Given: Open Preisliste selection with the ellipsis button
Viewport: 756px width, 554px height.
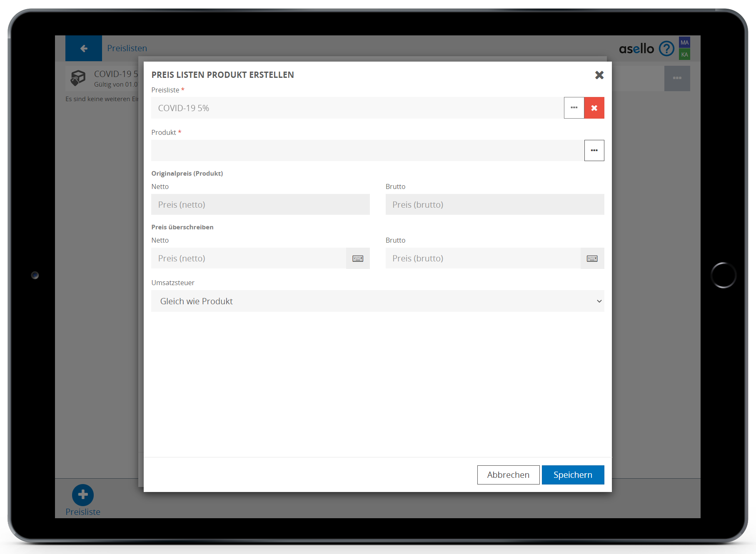Looking at the screenshot, I should tap(574, 108).
